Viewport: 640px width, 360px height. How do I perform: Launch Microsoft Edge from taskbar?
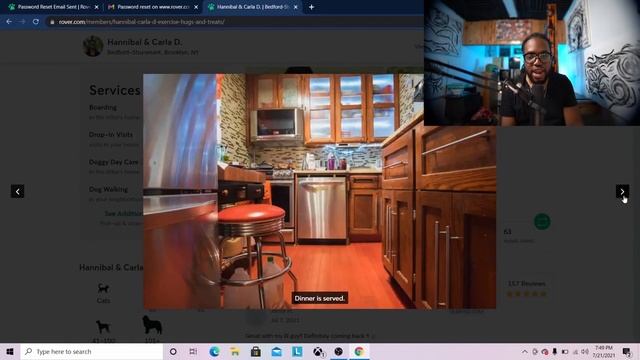[x=214, y=351]
